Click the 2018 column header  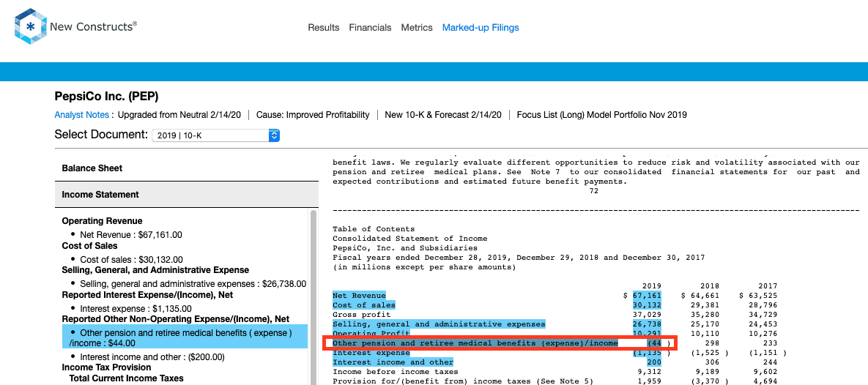click(709, 286)
